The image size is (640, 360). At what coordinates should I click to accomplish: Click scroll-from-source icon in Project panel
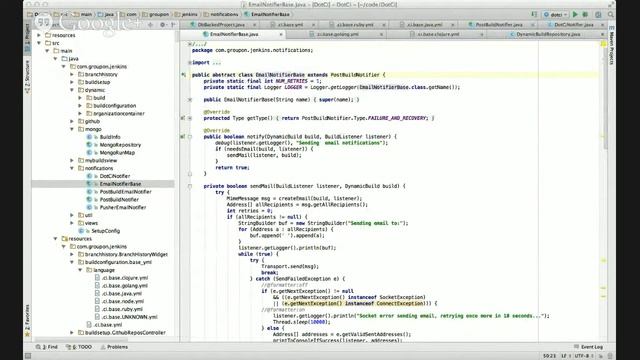click(151, 25)
